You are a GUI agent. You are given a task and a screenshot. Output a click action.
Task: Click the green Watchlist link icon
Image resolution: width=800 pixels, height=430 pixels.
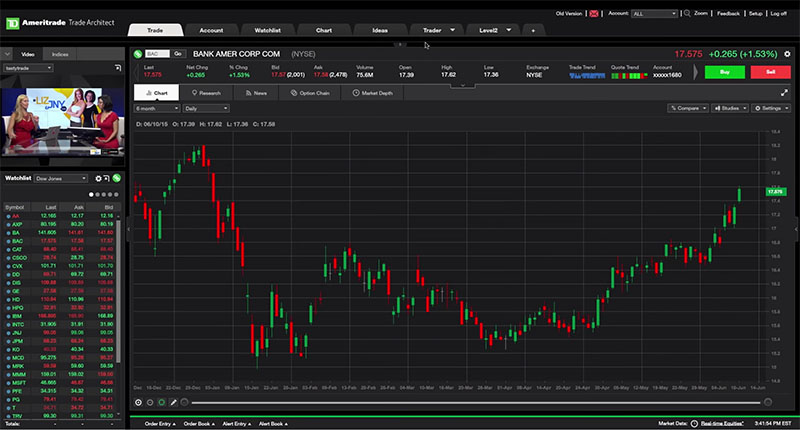pos(117,178)
